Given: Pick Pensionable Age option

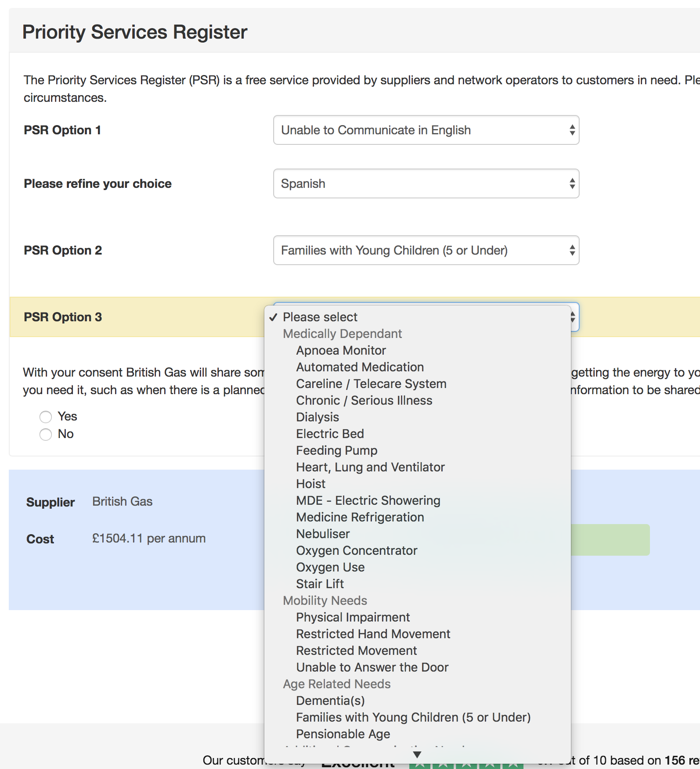Looking at the screenshot, I should [x=418, y=734].
